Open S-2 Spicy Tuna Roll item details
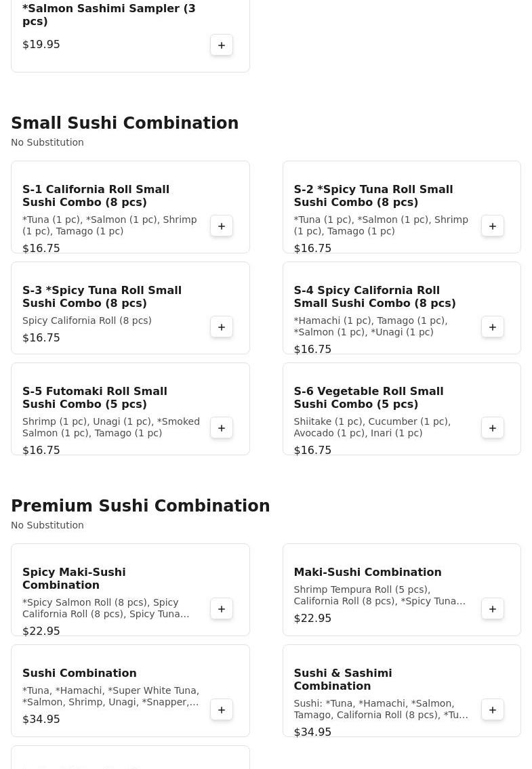 point(373,196)
